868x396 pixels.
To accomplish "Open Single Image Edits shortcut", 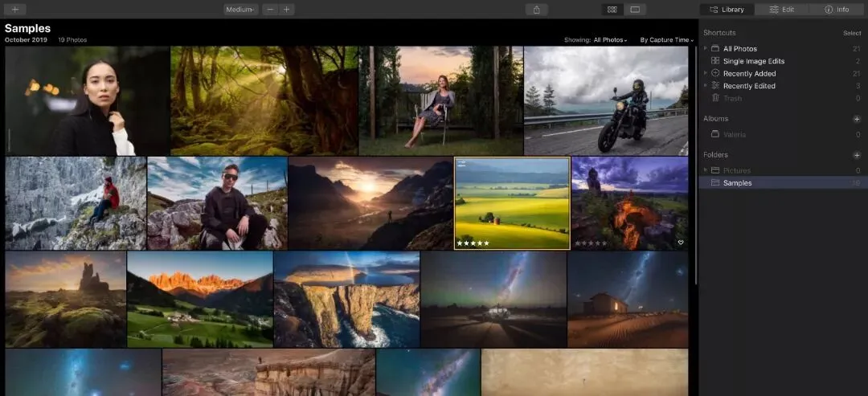I will click(x=753, y=61).
